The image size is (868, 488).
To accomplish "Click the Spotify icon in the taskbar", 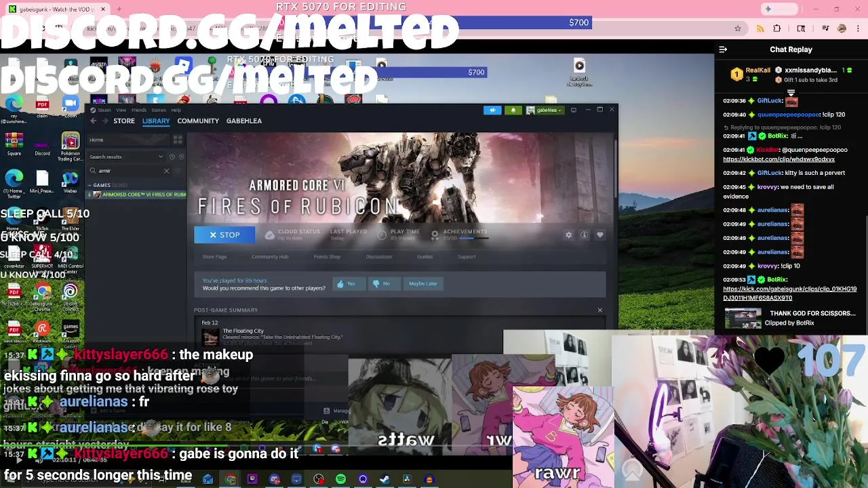I will [340, 479].
